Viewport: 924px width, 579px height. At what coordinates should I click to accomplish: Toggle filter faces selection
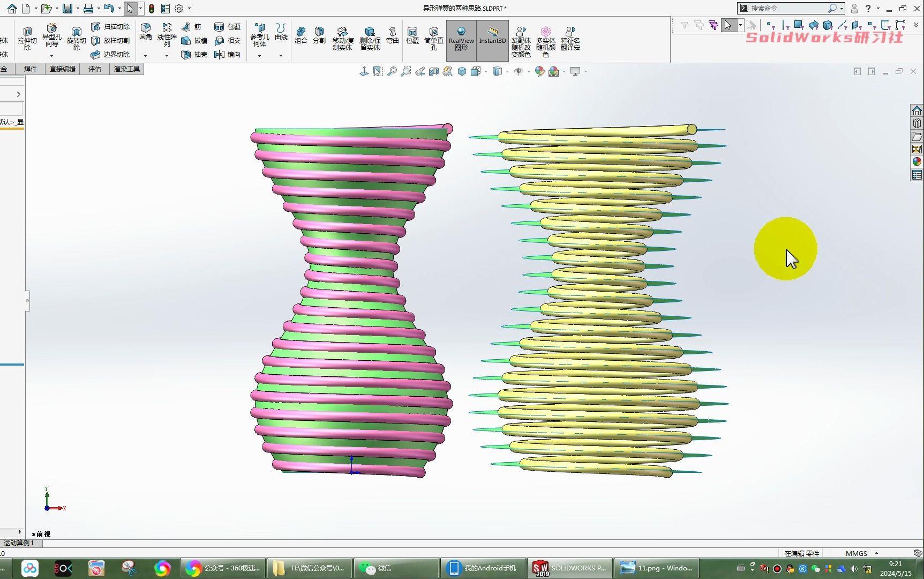(799, 25)
